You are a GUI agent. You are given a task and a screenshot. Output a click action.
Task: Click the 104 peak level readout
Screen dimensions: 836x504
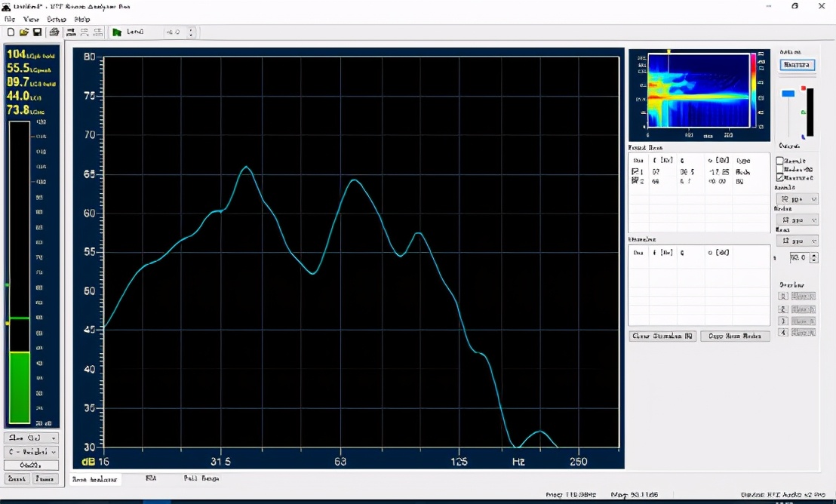coord(30,54)
